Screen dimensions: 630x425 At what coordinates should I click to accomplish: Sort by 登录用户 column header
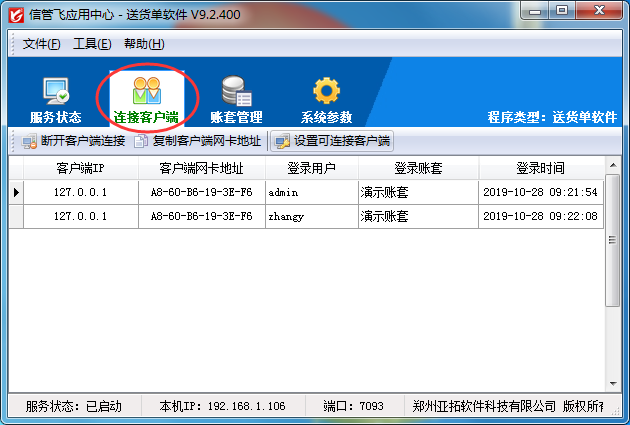311,168
